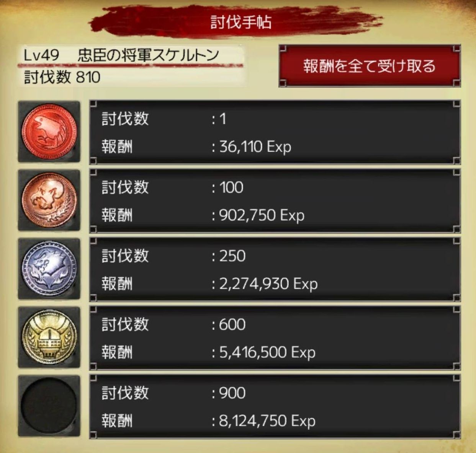Viewport: 476px width, 453px height.
Task: Click the 2,274,930 Exp reward text
Action: (268, 284)
